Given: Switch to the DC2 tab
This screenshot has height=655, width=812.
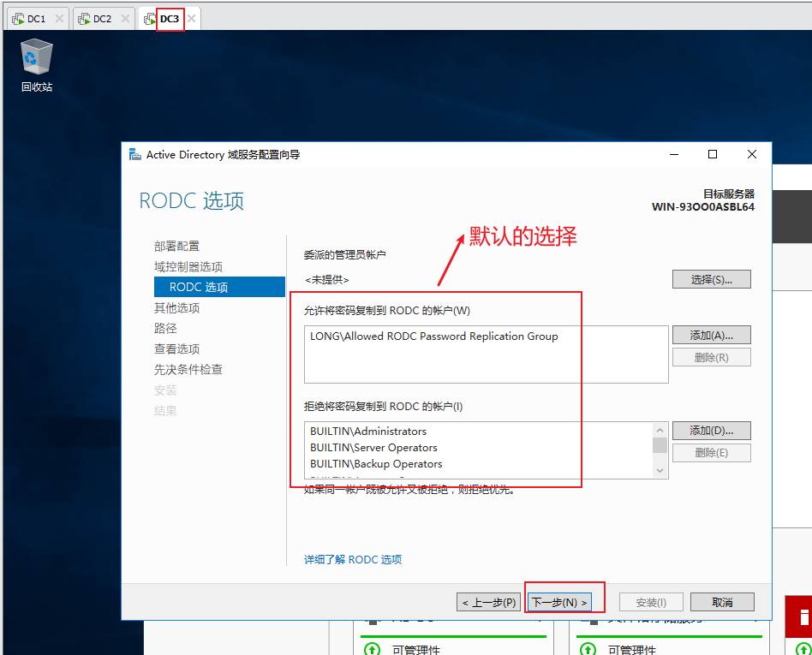Looking at the screenshot, I should pos(102,19).
